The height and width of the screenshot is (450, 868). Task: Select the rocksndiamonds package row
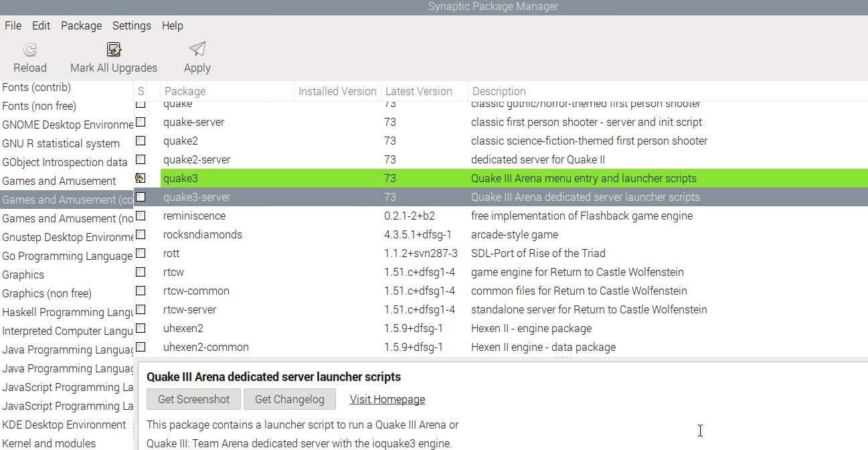tap(202, 234)
